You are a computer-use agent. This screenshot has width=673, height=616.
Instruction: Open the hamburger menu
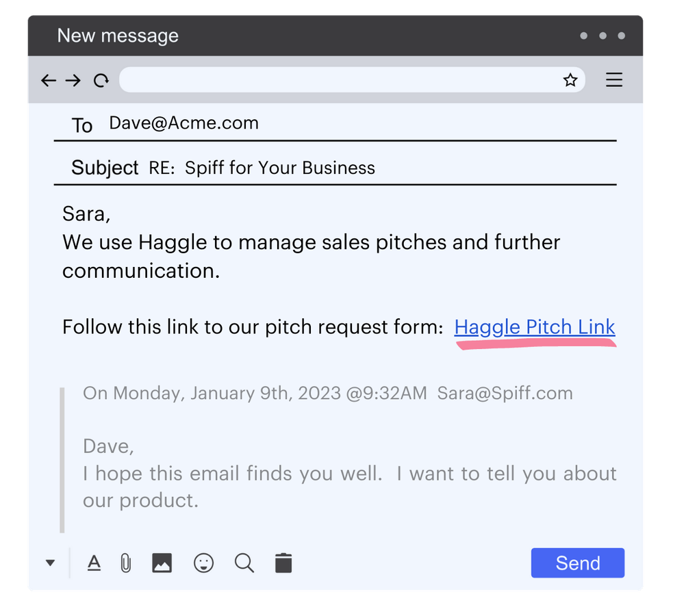(614, 80)
